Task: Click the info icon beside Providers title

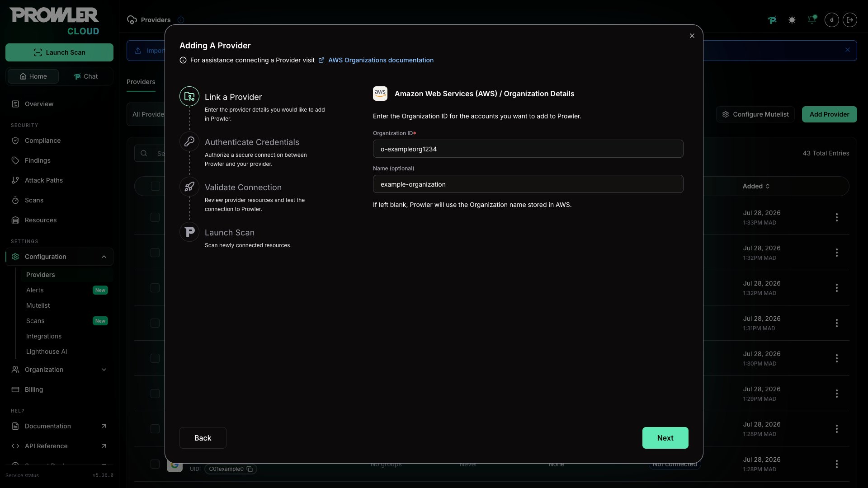Action: tap(181, 20)
